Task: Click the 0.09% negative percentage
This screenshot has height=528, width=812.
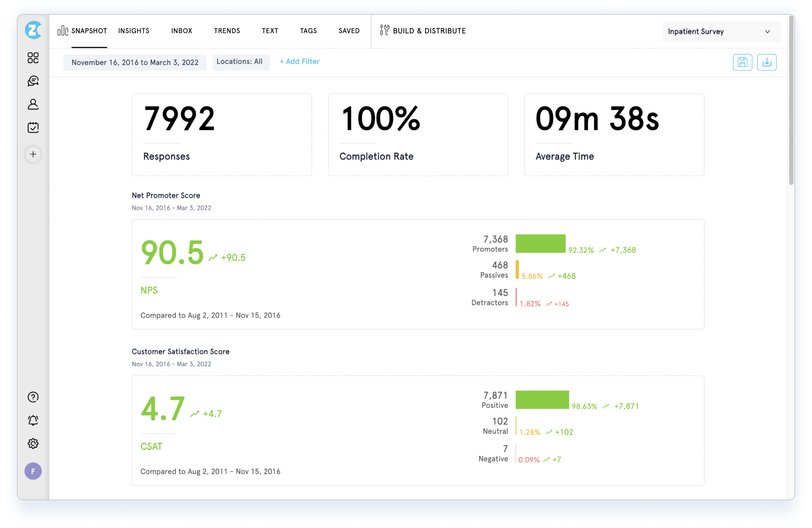Action: (529, 460)
